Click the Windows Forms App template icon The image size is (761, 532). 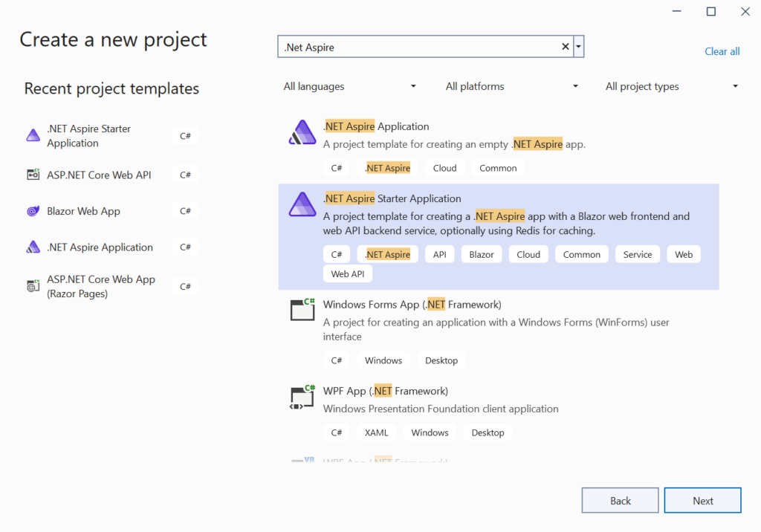[302, 309]
